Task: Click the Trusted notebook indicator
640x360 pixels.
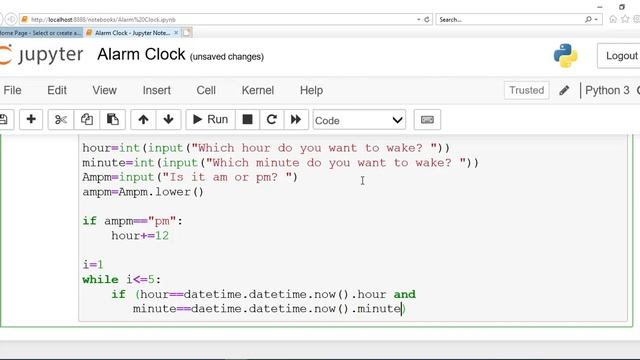Action: point(527,90)
